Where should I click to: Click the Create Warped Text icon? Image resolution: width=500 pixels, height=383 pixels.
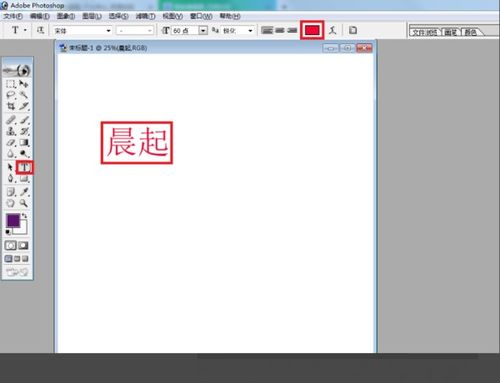332,30
